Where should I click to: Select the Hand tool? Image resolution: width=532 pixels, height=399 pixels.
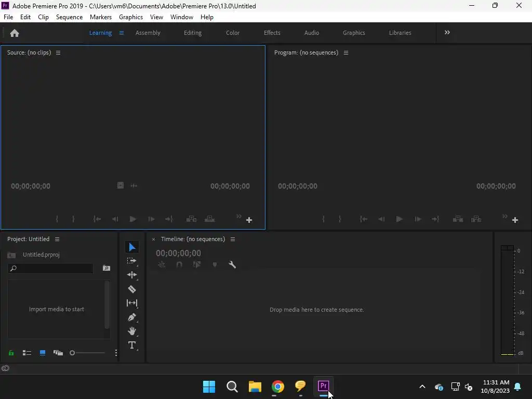pos(131,331)
